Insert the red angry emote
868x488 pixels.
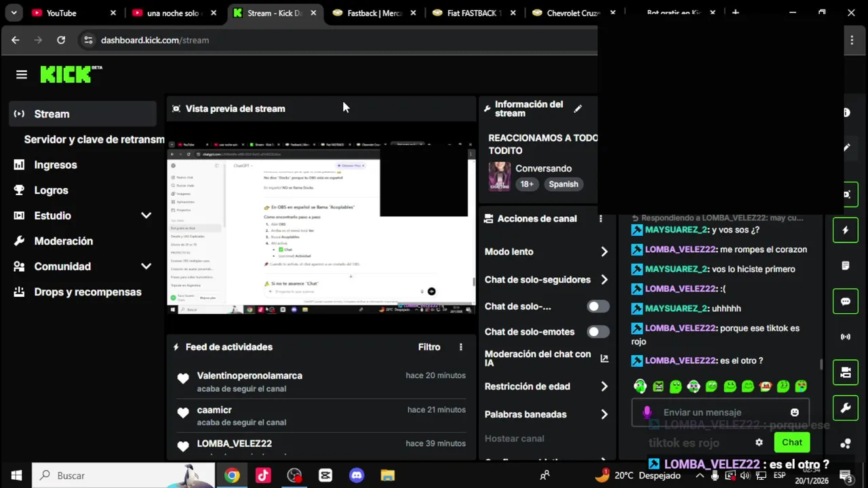pyautogui.click(x=766, y=386)
